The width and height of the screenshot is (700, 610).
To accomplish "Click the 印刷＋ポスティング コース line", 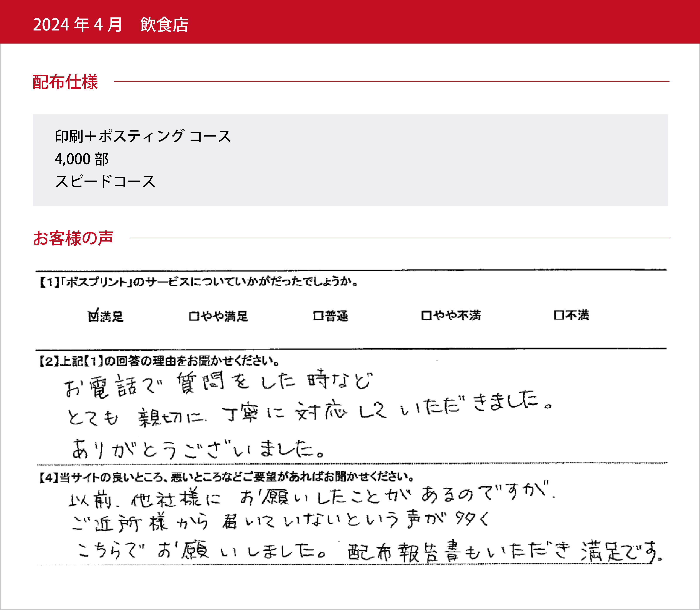I will point(143,136).
